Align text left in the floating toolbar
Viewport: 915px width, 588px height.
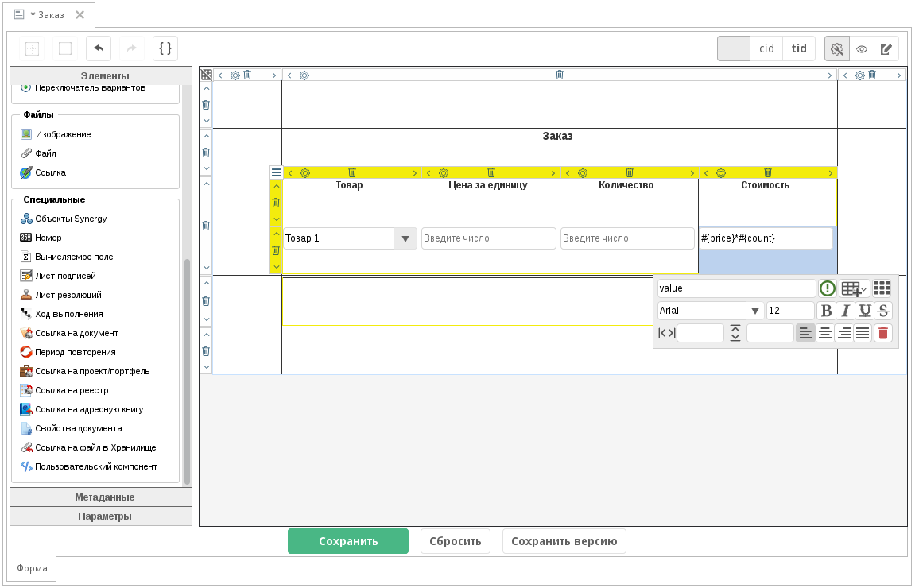click(x=805, y=333)
